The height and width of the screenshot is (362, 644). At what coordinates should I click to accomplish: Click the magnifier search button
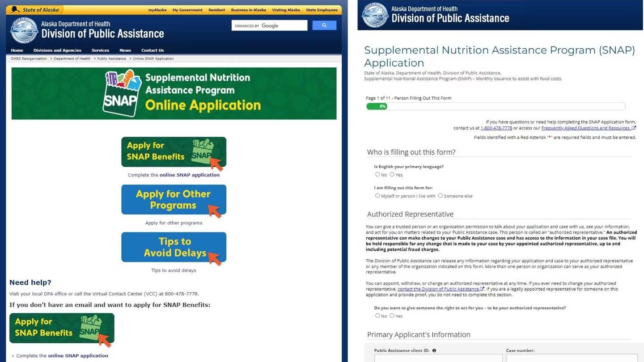coord(324,25)
